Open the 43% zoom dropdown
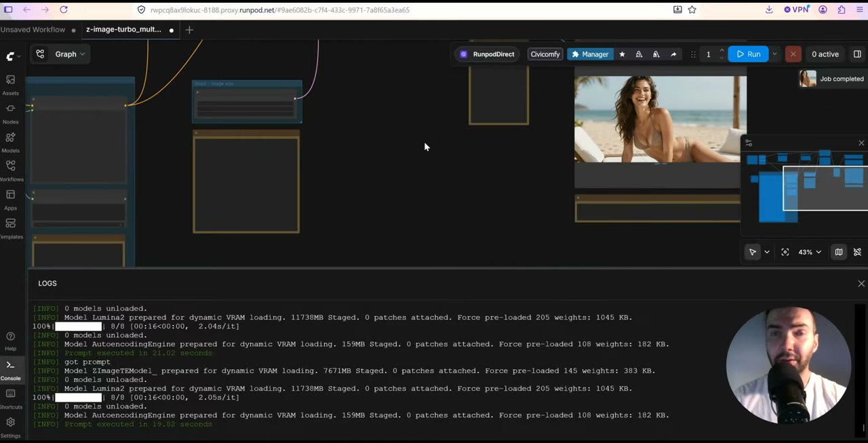This screenshot has width=868, height=443. (x=810, y=252)
